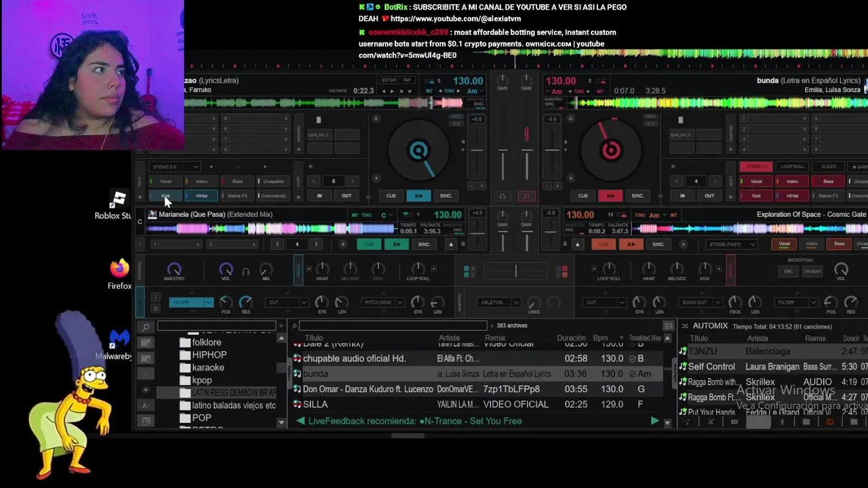868x488 pixels.
Task: Click loop IN on the left deck
Action: 319,196
